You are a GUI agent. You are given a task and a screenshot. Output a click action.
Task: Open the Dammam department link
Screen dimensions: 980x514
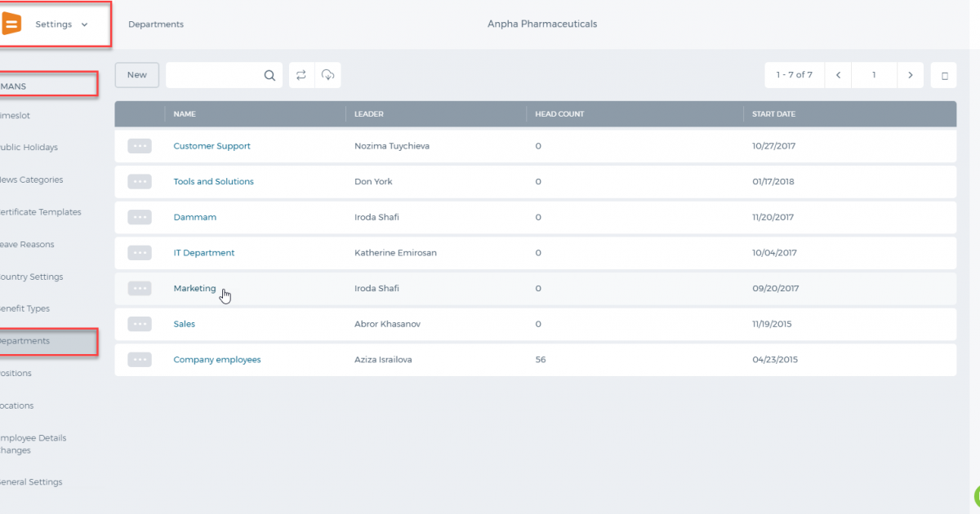[195, 217]
